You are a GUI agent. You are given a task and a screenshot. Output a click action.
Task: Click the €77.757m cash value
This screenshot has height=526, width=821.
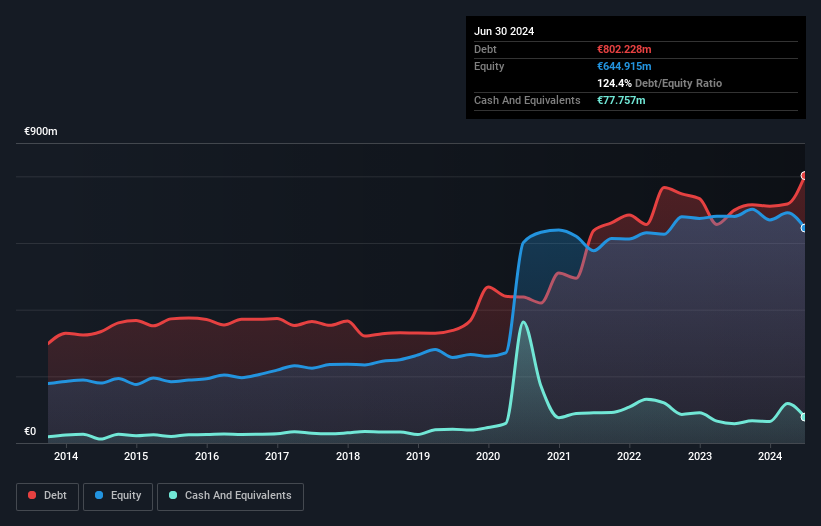point(621,100)
